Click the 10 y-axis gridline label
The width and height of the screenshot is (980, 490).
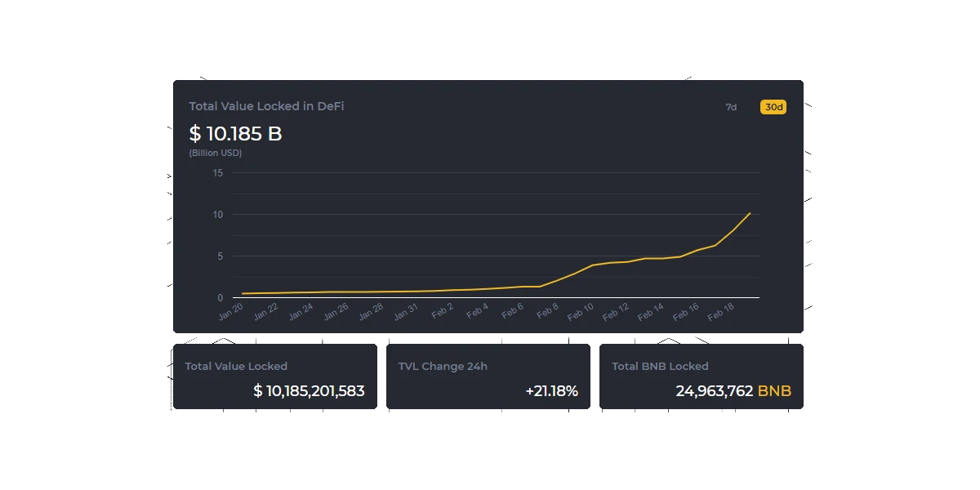pyautogui.click(x=217, y=215)
